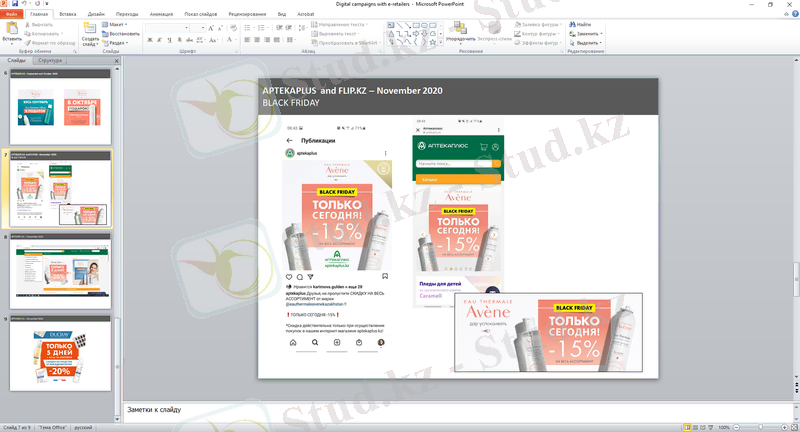Open the Replace (Заменить) dropdown arrow
Image resolution: width=800 pixels, height=432 pixels.
click(x=602, y=34)
